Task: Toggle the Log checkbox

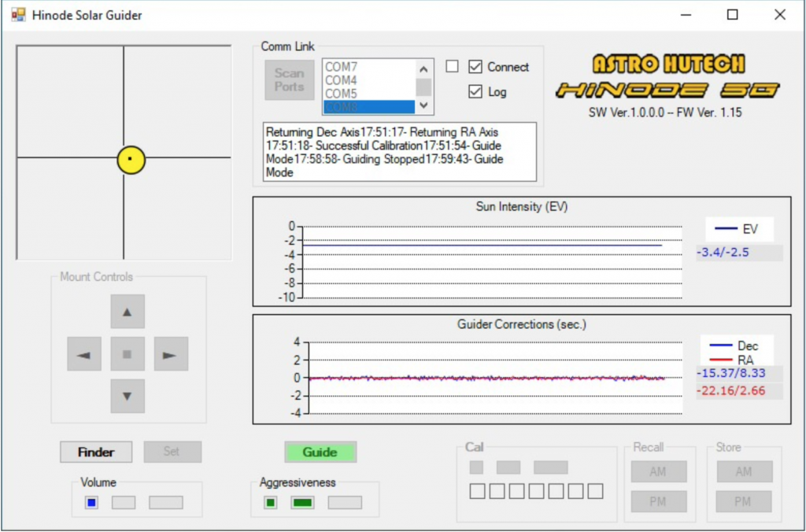Action: tap(475, 91)
